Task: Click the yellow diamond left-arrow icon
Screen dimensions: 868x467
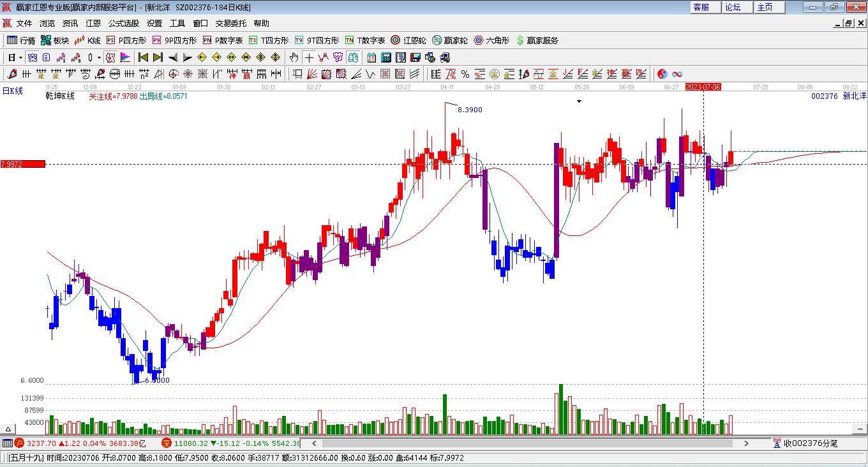Action: point(202,57)
